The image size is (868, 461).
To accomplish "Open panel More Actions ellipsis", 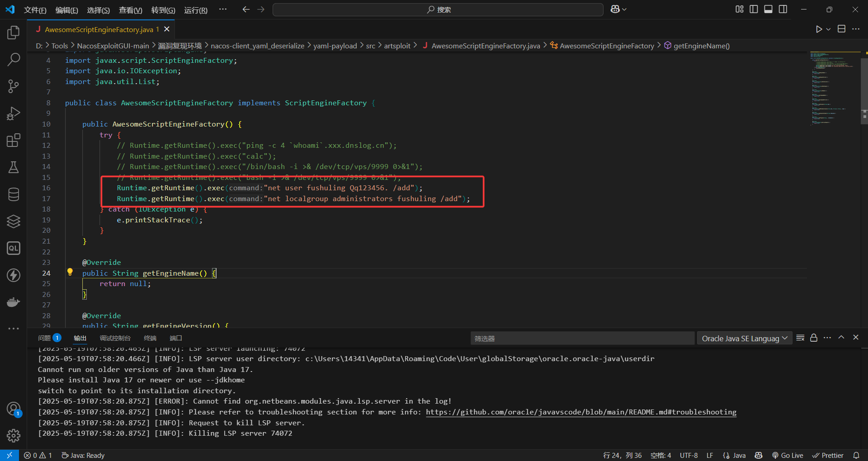I will coord(827,338).
